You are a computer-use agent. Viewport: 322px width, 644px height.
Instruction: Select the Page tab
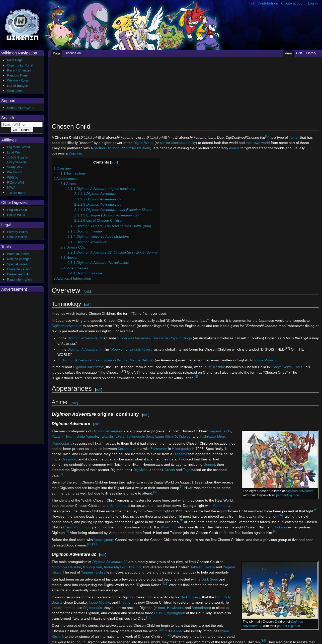tap(57, 53)
